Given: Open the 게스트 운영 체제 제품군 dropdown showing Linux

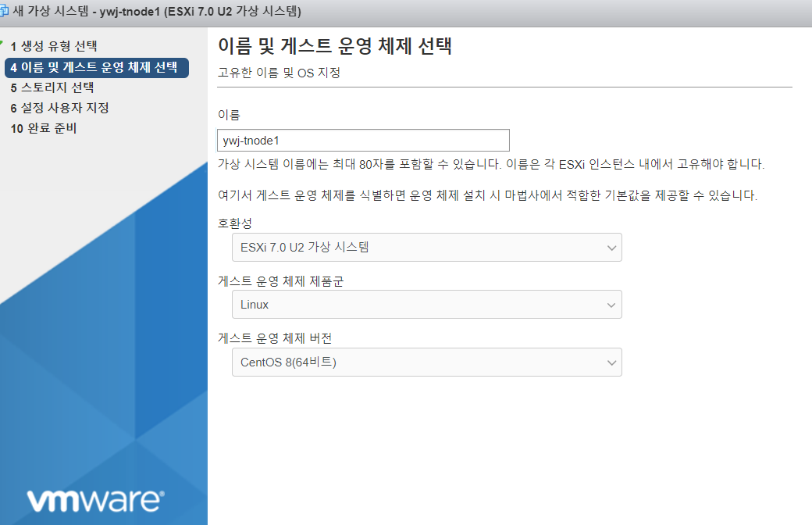Looking at the screenshot, I should pyautogui.click(x=427, y=305).
